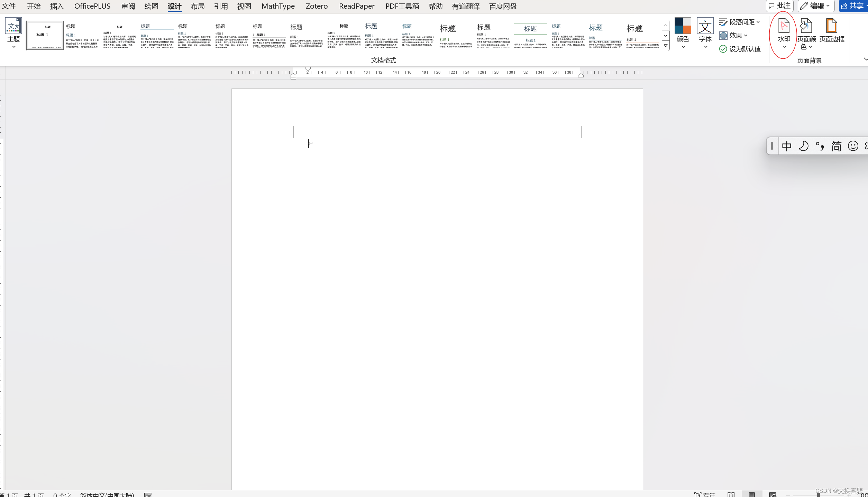The image size is (868, 497).
Task: Switch to the 插入 tab
Action: tap(57, 6)
